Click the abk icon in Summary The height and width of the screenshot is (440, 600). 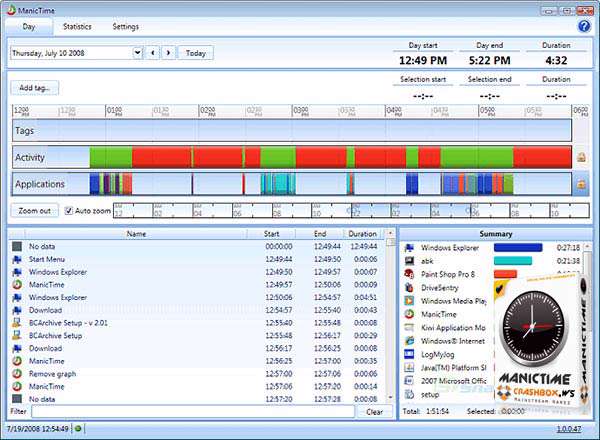409,261
